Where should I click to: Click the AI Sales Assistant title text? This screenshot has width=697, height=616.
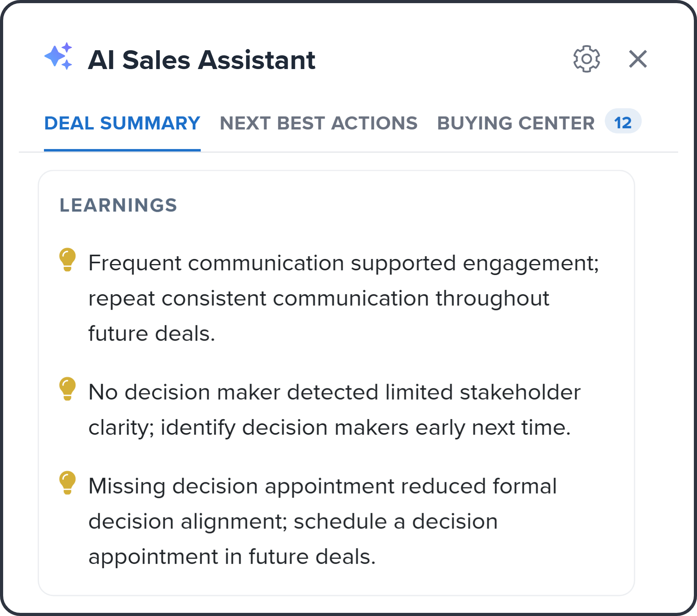201,60
